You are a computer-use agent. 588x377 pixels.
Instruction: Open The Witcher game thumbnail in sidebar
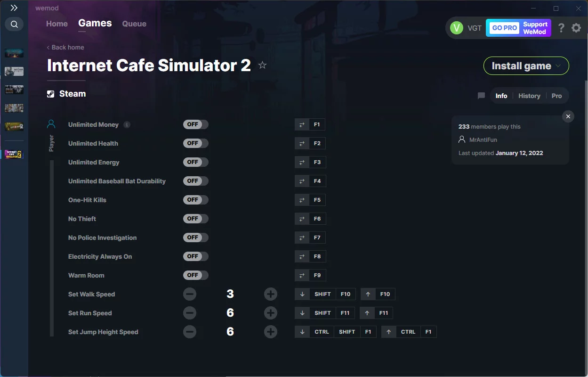coord(14,71)
